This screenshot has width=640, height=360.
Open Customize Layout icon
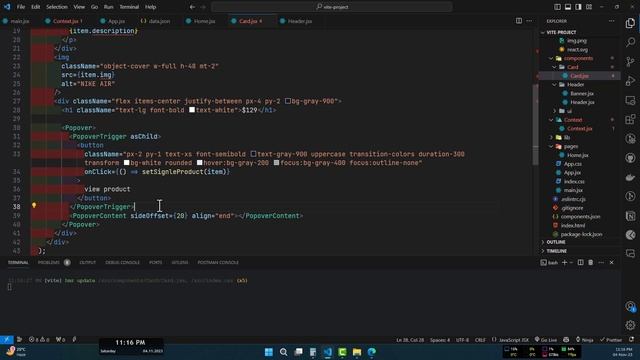(x=589, y=7)
